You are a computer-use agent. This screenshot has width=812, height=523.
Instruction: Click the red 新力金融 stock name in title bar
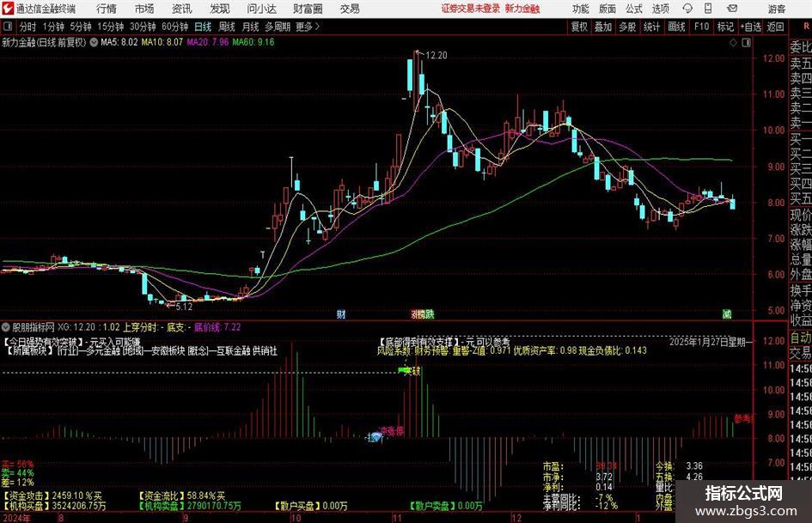coord(522,9)
